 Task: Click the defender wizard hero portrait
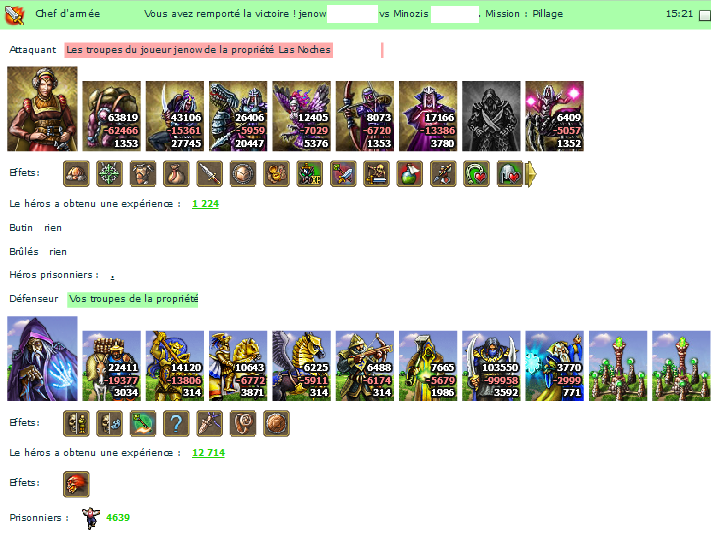tap(42, 358)
